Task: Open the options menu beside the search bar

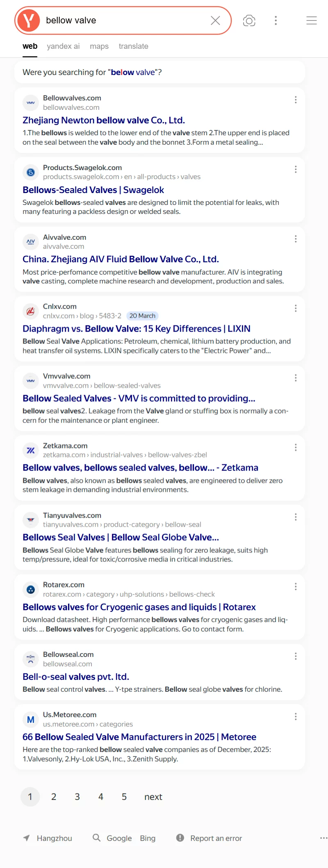Action: (x=276, y=20)
